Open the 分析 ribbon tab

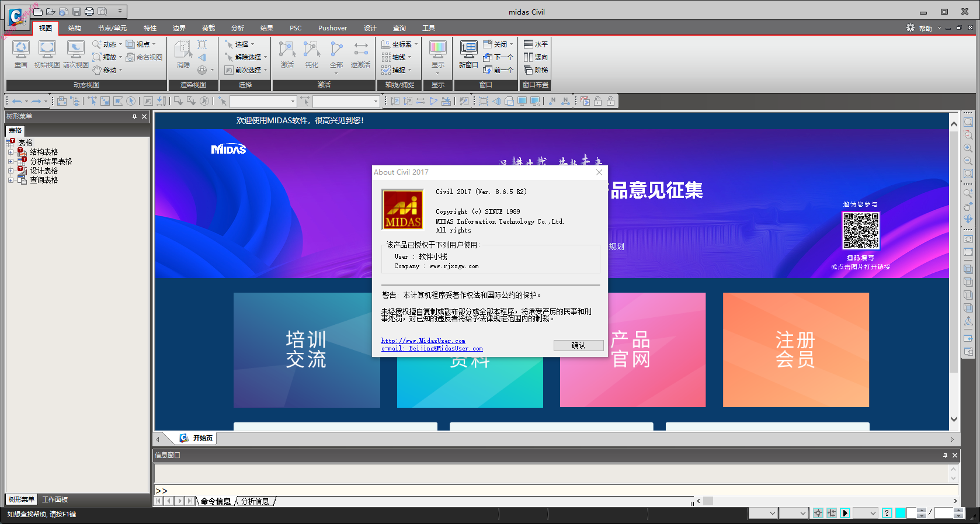(238, 28)
